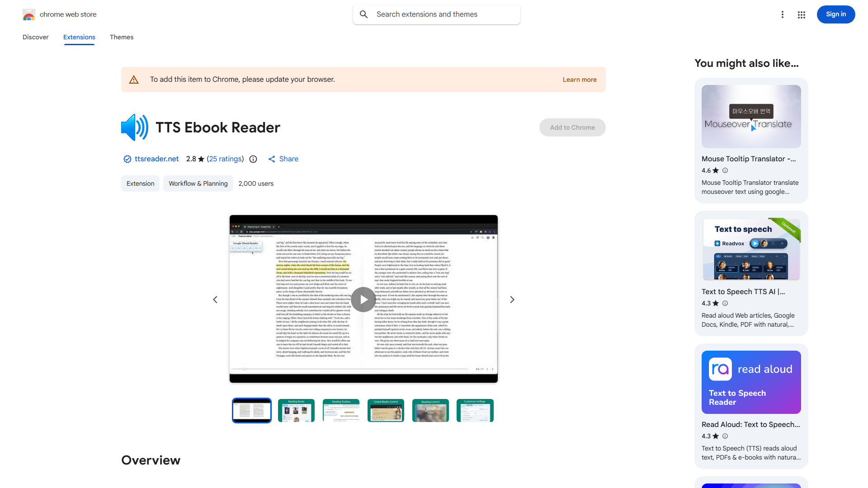This screenshot has height=488, width=868.
Task: Go back with the left carousel arrow
Action: coord(215,299)
